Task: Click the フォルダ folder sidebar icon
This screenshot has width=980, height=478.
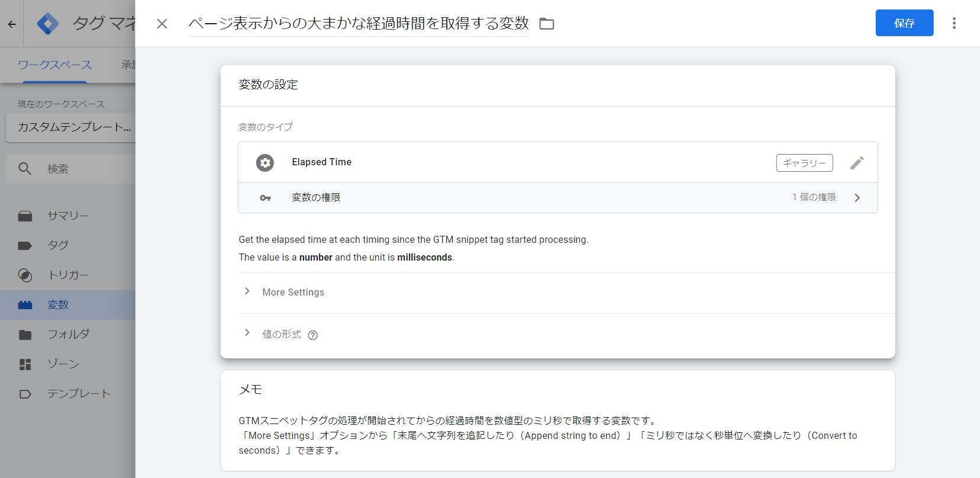Action: pos(25,335)
